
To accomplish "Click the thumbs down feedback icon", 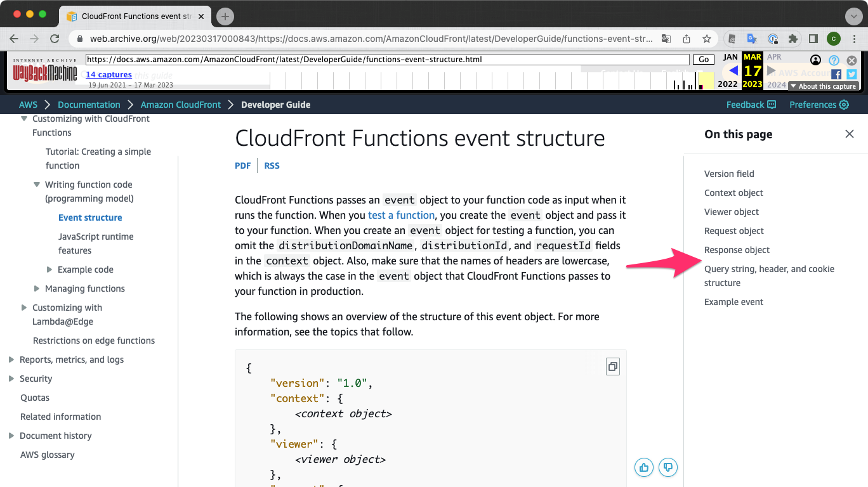I will [x=667, y=467].
